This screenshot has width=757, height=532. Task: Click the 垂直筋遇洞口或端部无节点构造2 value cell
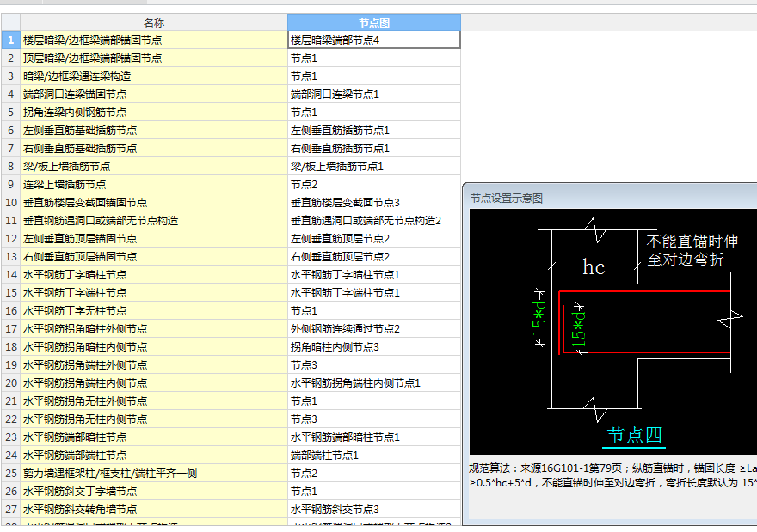coord(374,220)
